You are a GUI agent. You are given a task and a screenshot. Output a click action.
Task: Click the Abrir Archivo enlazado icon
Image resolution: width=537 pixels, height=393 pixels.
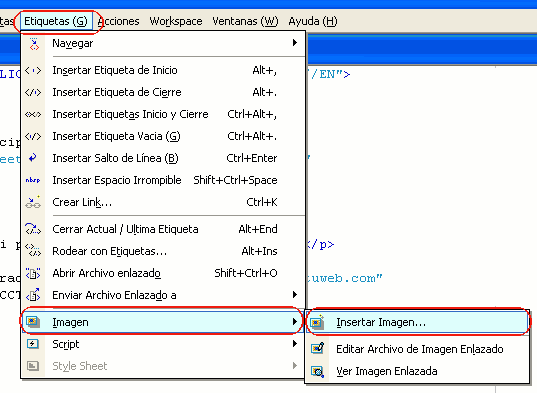(33, 273)
